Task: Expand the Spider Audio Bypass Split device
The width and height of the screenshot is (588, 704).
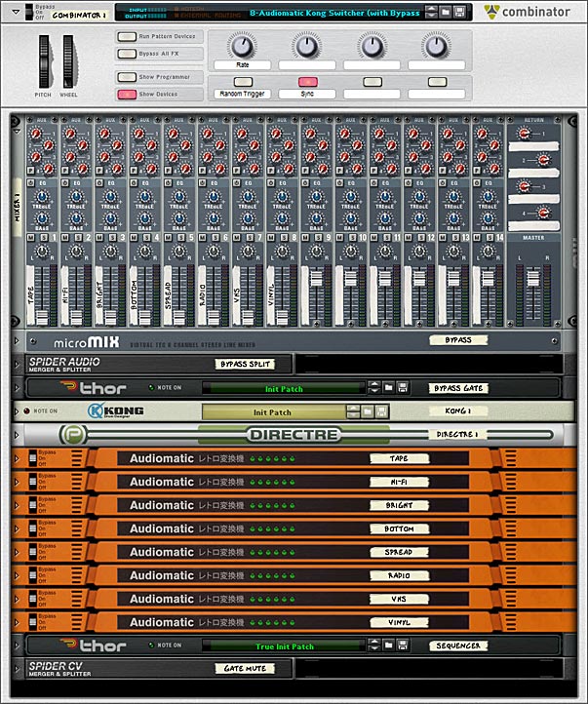Action: click(17, 364)
